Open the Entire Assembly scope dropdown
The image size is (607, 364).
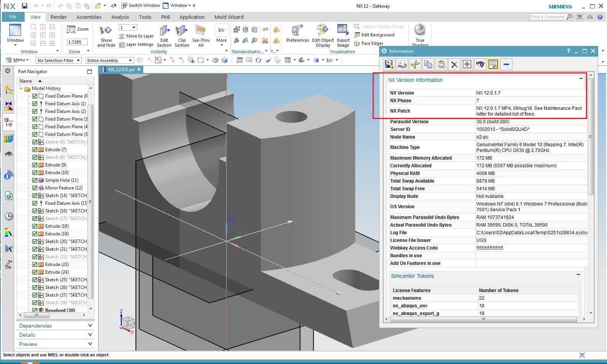[x=109, y=60]
